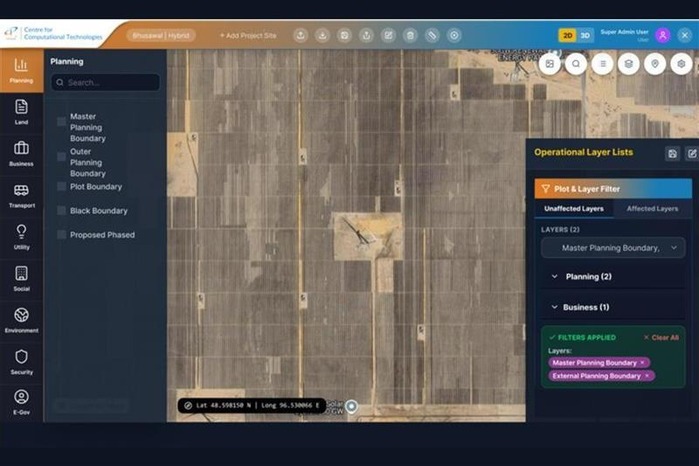
Task: Click the Centre for Computational Technologies logo
Action: coord(53,33)
